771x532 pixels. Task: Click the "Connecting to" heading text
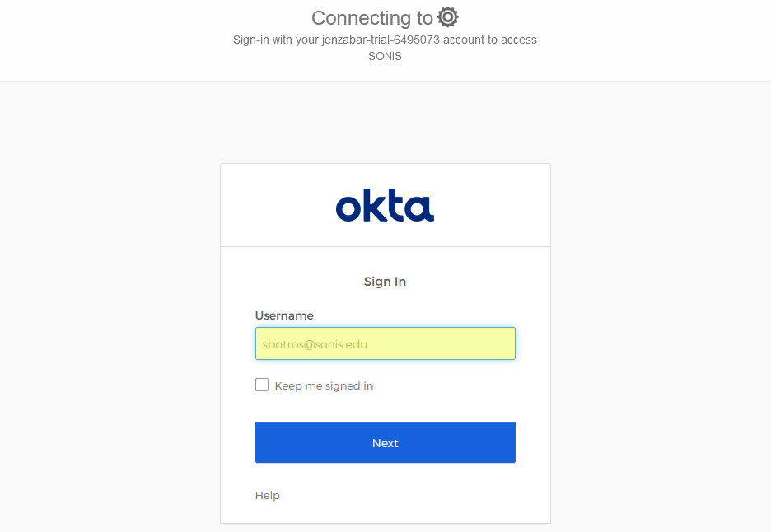pyautogui.click(x=372, y=17)
